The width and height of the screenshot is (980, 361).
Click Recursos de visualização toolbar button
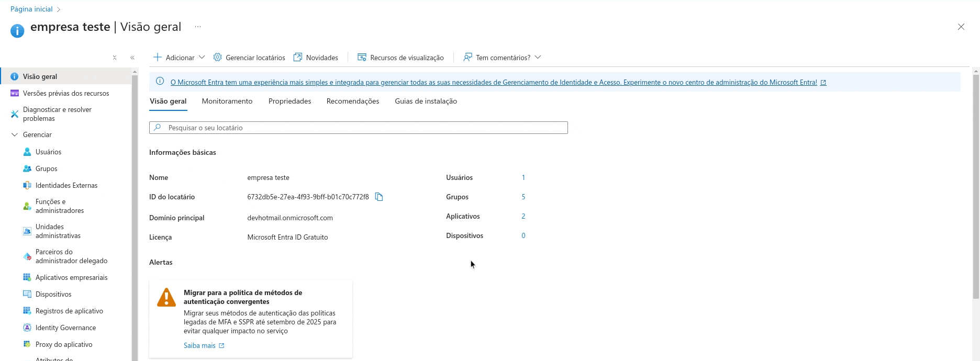click(x=400, y=57)
